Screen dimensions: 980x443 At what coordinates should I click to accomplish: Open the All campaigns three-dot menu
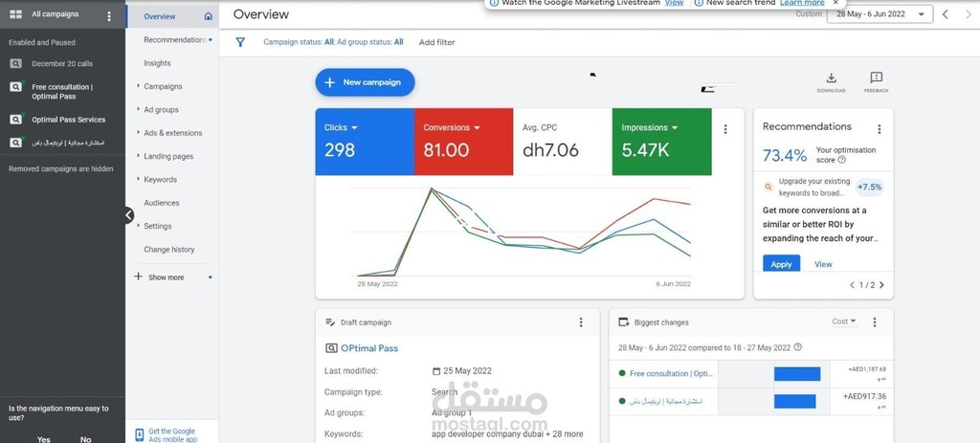(x=109, y=16)
